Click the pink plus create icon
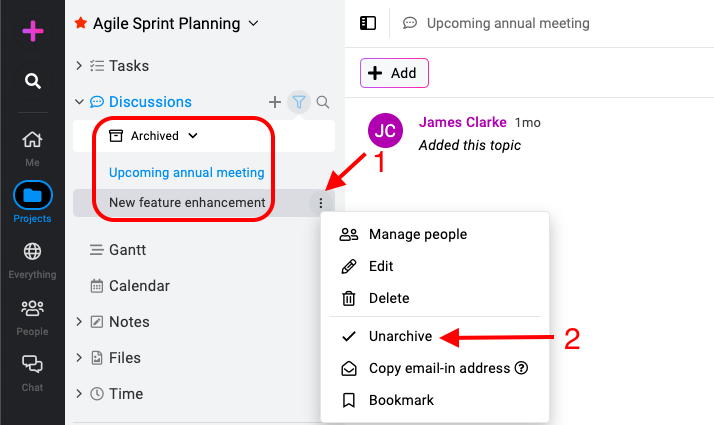The image size is (714, 425). pyautogui.click(x=32, y=31)
